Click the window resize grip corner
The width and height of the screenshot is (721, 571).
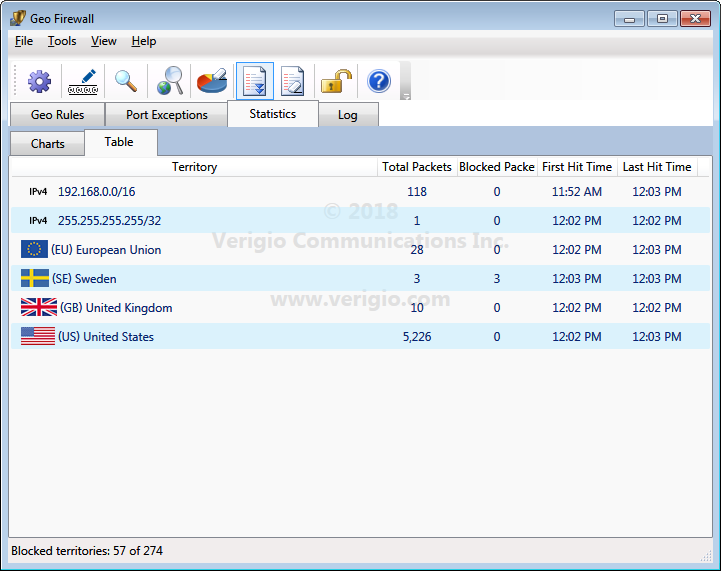[x=706, y=556]
